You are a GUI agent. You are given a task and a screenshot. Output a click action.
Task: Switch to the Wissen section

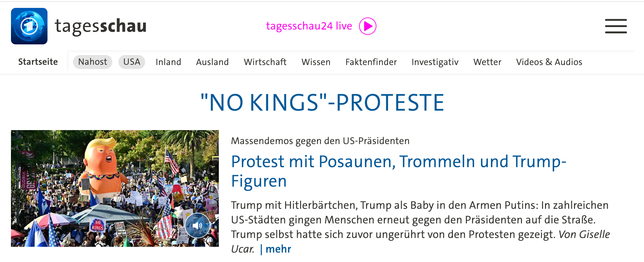coord(316,62)
